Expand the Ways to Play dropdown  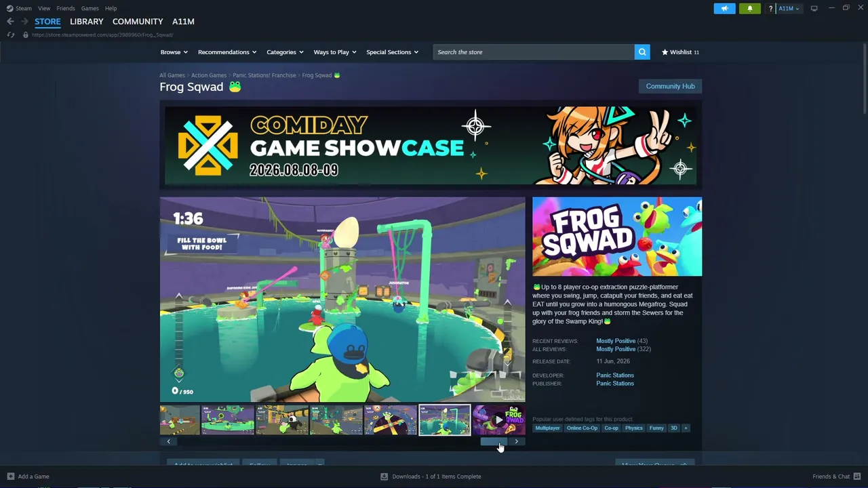pos(335,52)
